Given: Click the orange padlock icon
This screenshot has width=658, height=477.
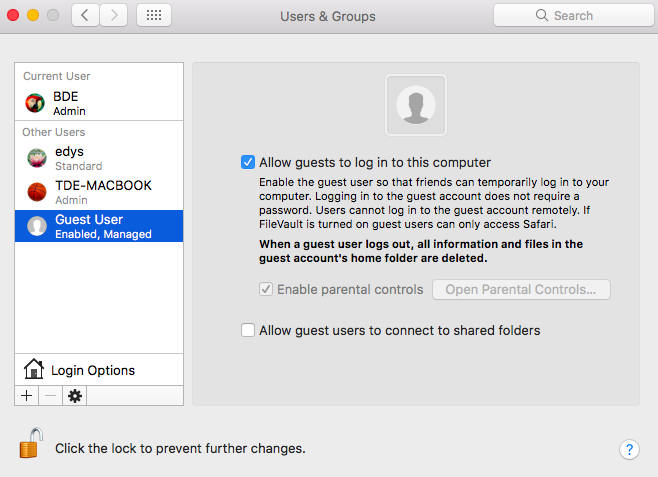Looking at the screenshot, I should point(31,443).
